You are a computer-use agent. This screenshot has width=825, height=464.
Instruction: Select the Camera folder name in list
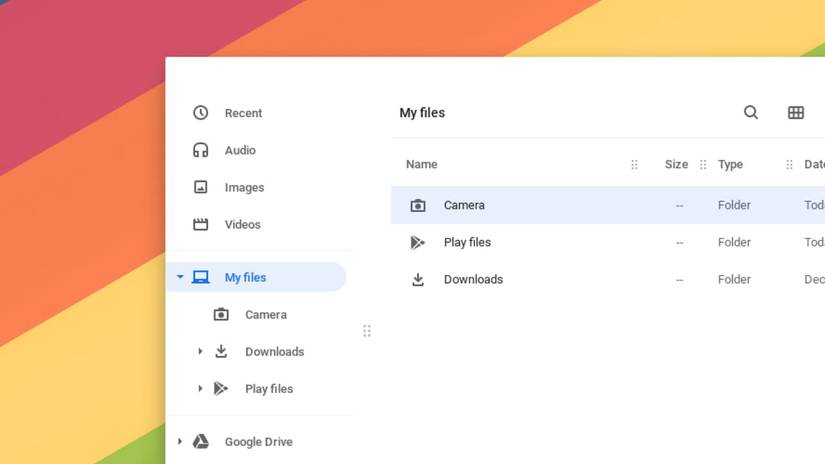tap(464, 205)
